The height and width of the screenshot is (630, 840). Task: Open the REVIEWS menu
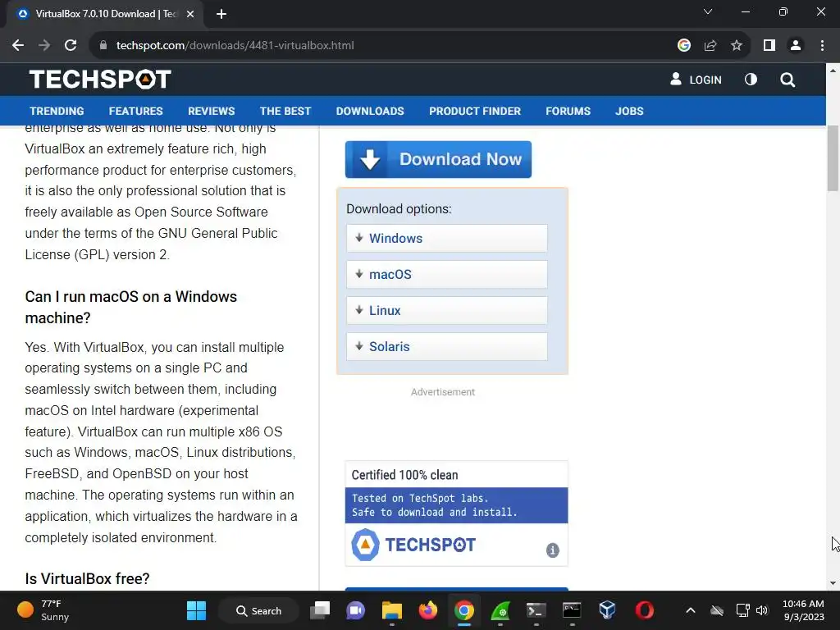point(211,111)
